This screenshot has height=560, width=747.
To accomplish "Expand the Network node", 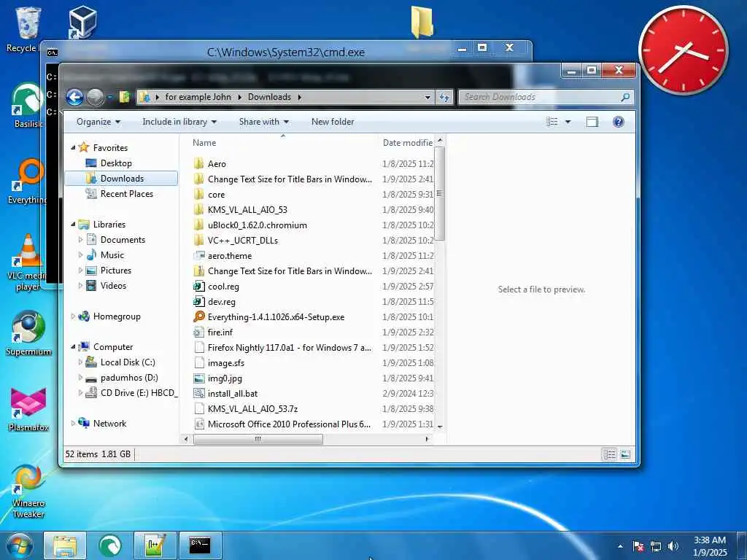I will coord(73,424).
